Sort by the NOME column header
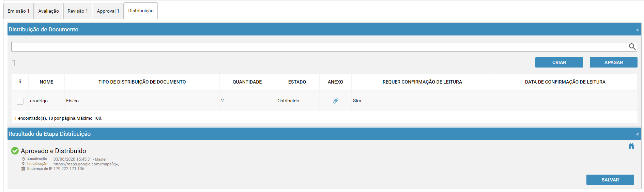Screen dimensions: 644x192 click(x=46, y=82)
